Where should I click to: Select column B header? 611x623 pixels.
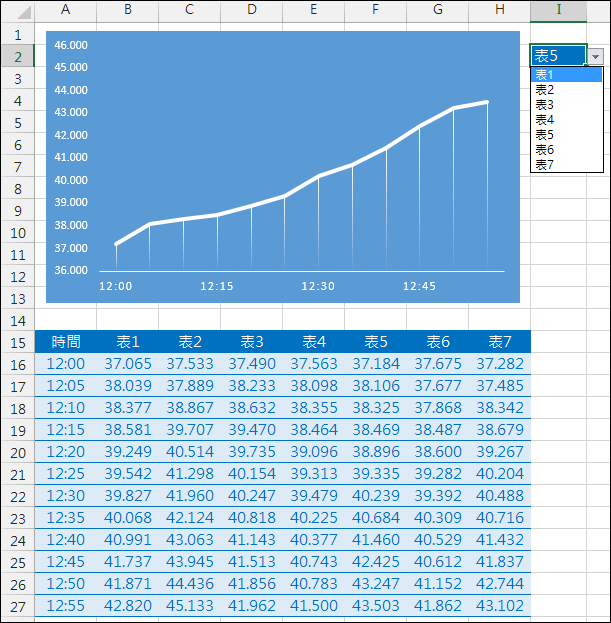coord(128,10)
